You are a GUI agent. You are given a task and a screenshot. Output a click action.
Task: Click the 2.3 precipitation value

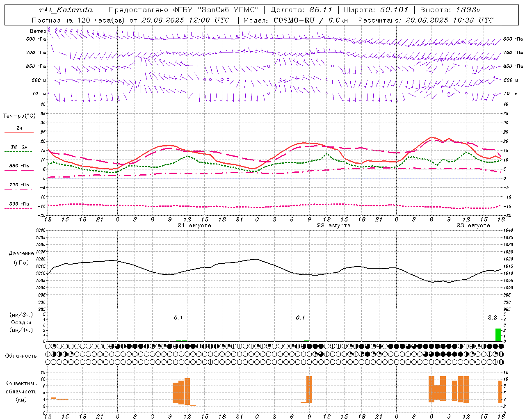pos(492,318)
